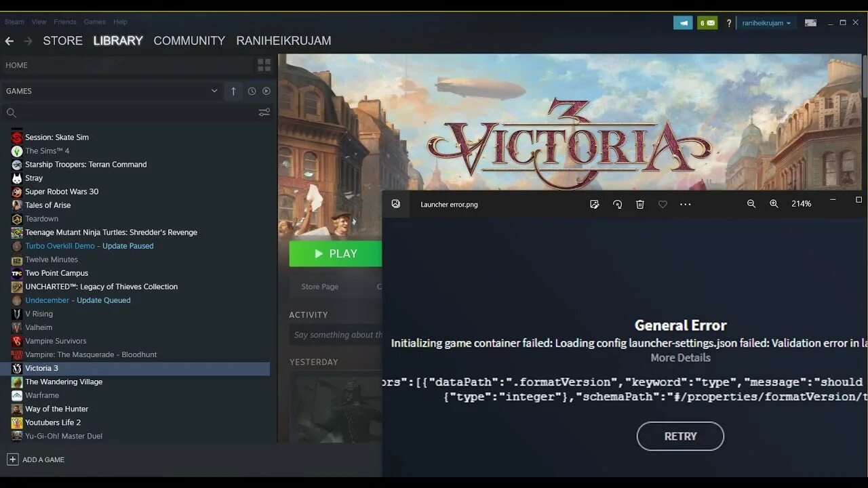Viewport: 868px width, 488px height.
Task: Delete Launcher error.png with trash icon
Action: pos(640,204)
